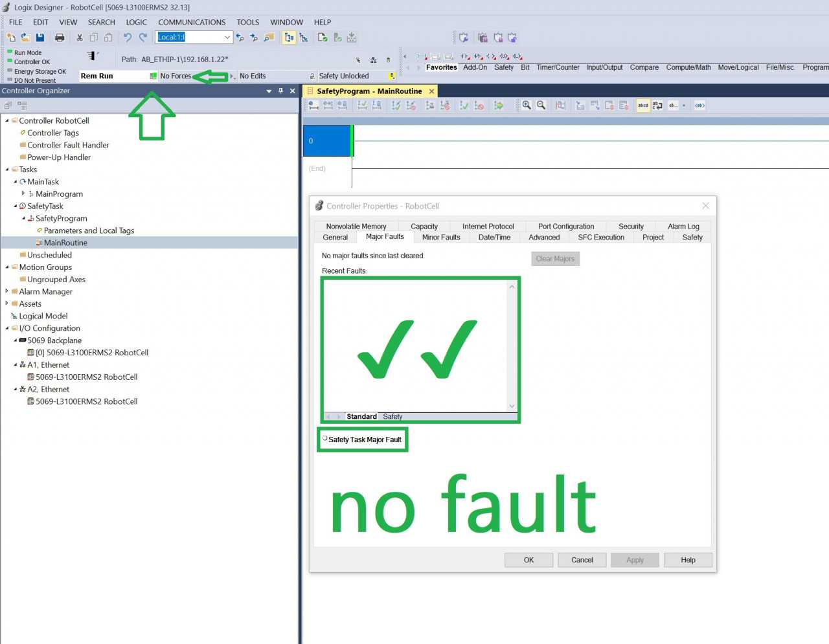Click the New project icon
This screenshot has width=829, height=644.
(11, 38)
